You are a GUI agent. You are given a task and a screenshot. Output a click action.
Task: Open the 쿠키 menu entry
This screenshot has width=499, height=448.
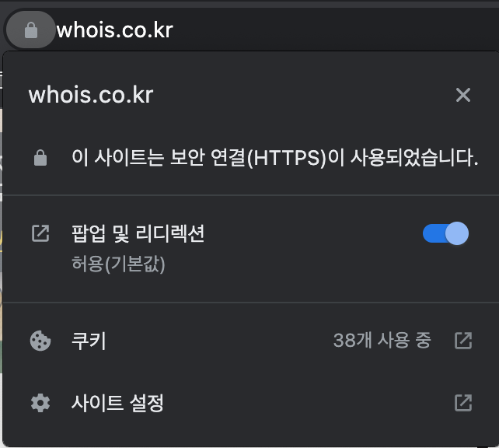(251, 341)
